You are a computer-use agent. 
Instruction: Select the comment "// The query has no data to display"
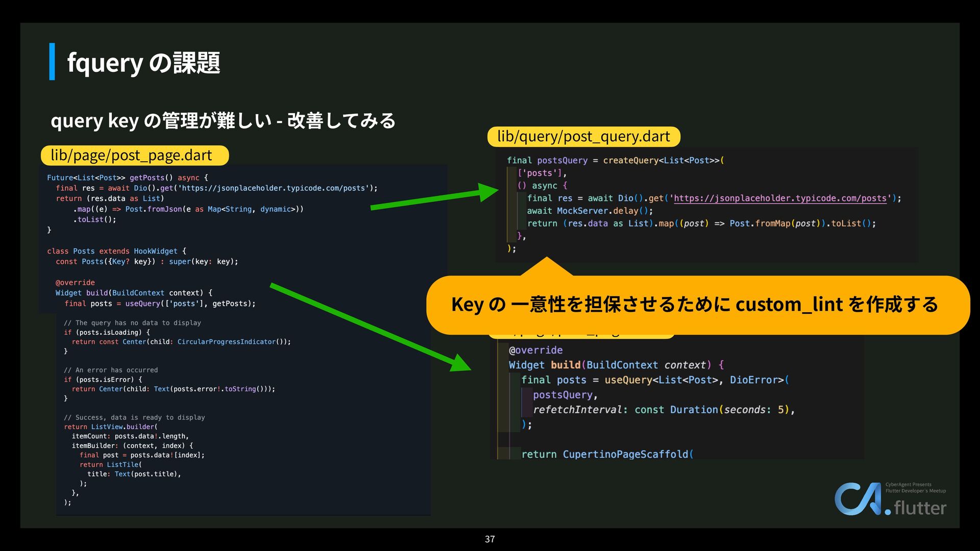coord(133,323)
